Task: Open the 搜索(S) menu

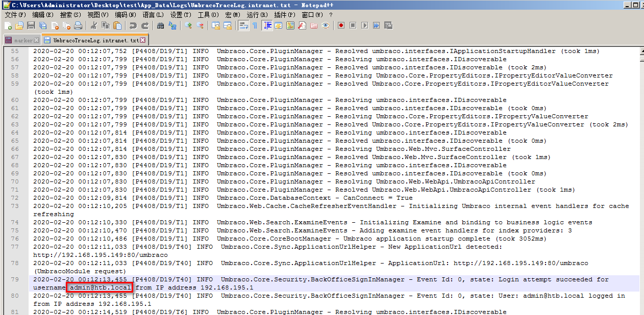Action: point(70,15)
